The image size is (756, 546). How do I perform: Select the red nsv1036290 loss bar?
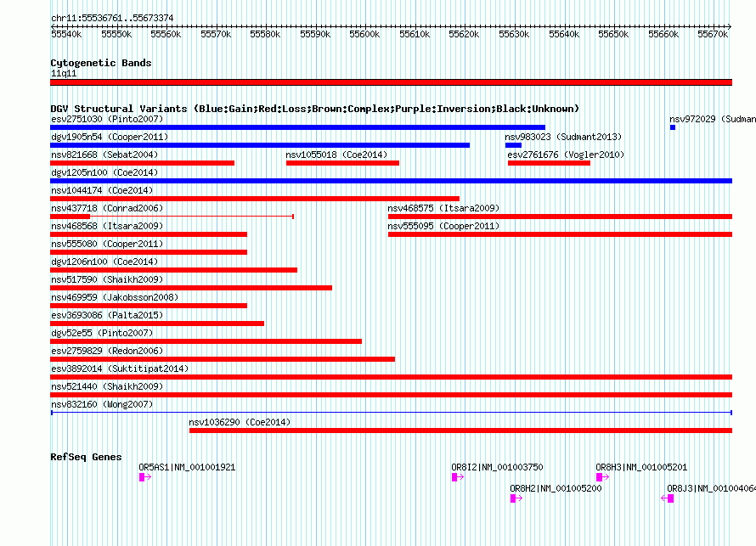pos(461,431)
